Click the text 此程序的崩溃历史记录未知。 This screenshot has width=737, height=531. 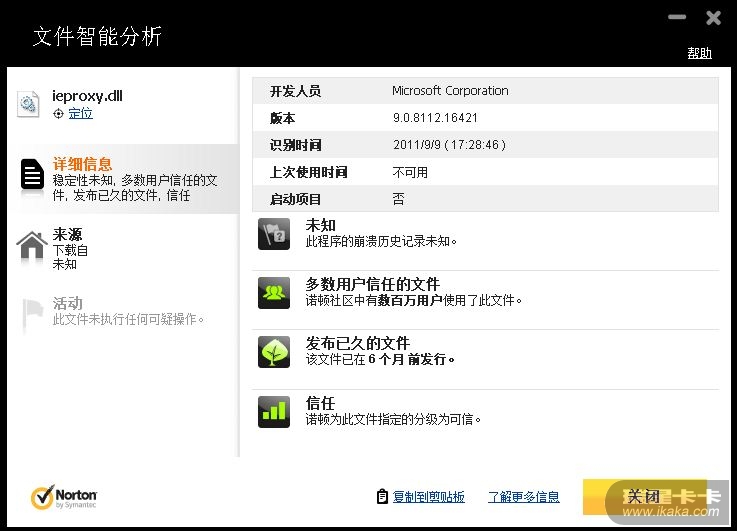click(381, 242)
